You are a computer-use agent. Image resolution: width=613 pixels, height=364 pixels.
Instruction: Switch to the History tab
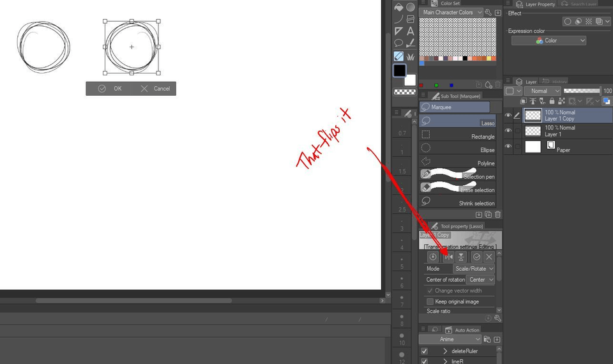point(555,82)
